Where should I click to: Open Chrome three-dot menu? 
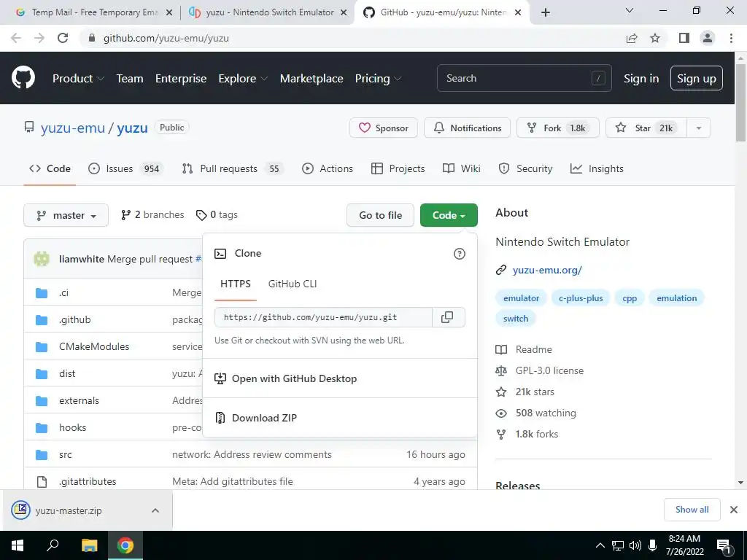click(x=731, y=38)
